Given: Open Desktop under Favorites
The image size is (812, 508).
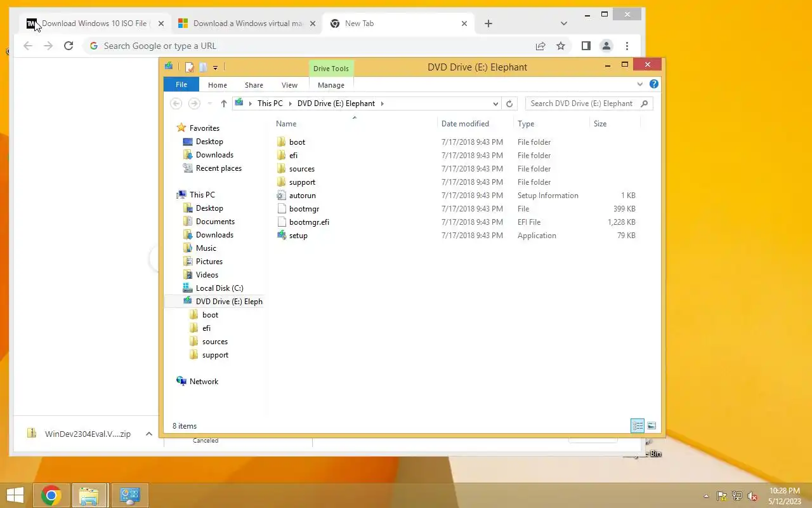Looking at the screenshot, I should pos(209,142).
